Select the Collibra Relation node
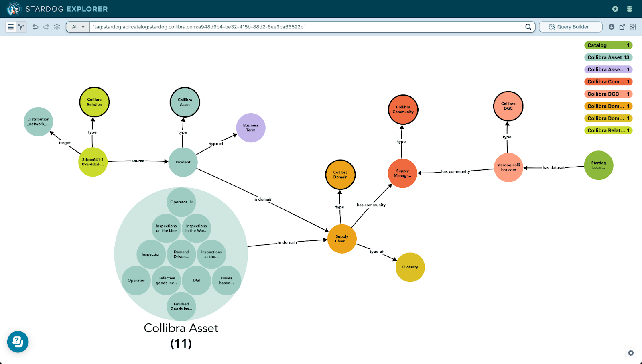 [x=94, y=102]
